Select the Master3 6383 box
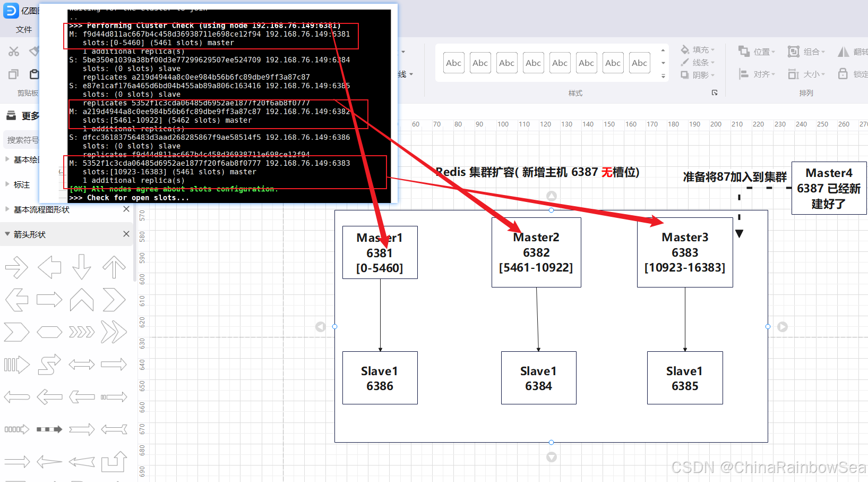The image size is (868, 482). point(685,252)
